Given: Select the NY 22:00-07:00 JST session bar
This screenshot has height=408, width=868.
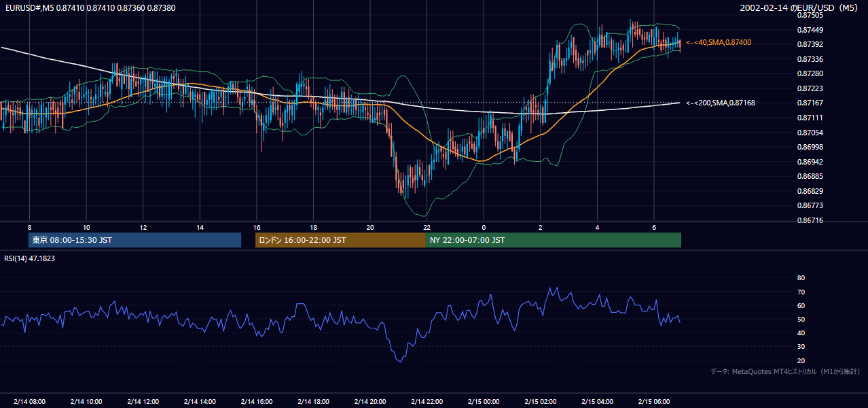Looking at the screenshot, I should (553, 240).
